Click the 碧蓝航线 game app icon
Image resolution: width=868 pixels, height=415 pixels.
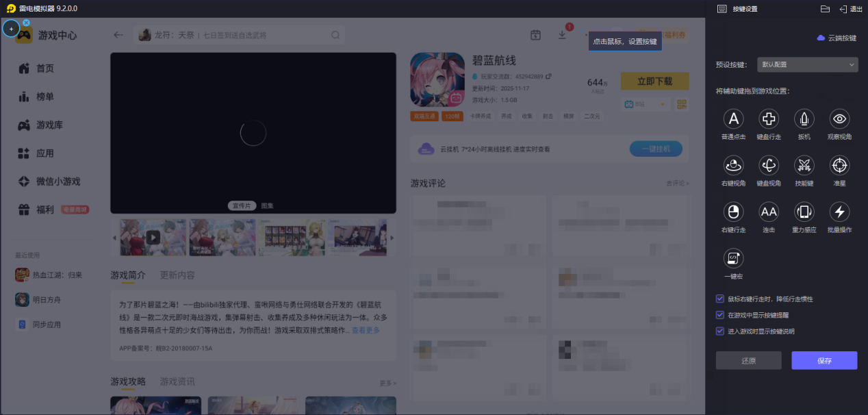click(x=437, y=79)
